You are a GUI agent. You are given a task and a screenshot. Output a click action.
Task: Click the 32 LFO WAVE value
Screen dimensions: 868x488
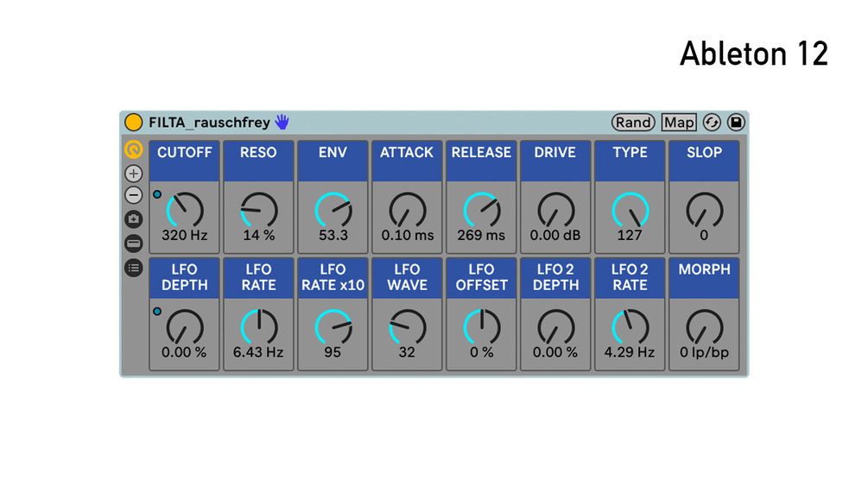click(407, 352)
